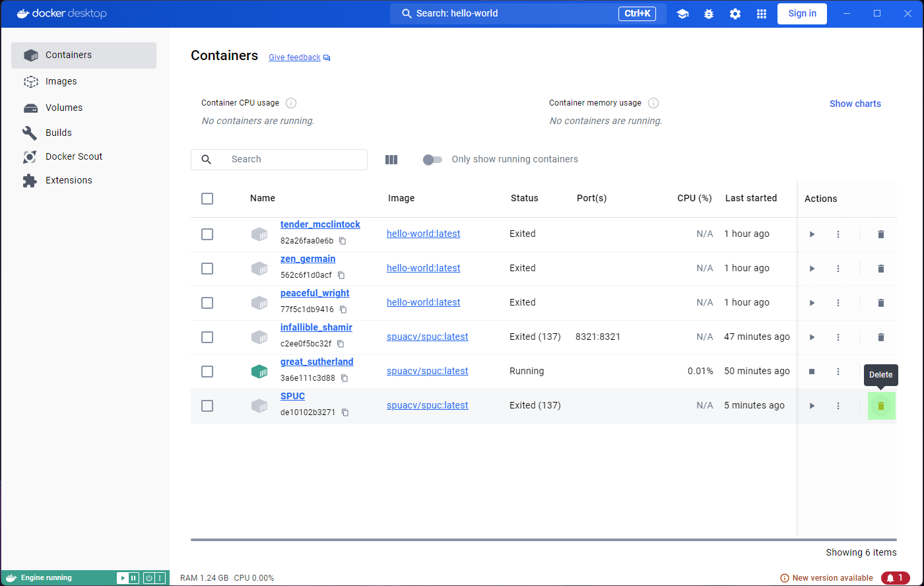924x586 pixels.
Task: Open more actions menu for tender_mcclintock
Action: tap(838, 234)
